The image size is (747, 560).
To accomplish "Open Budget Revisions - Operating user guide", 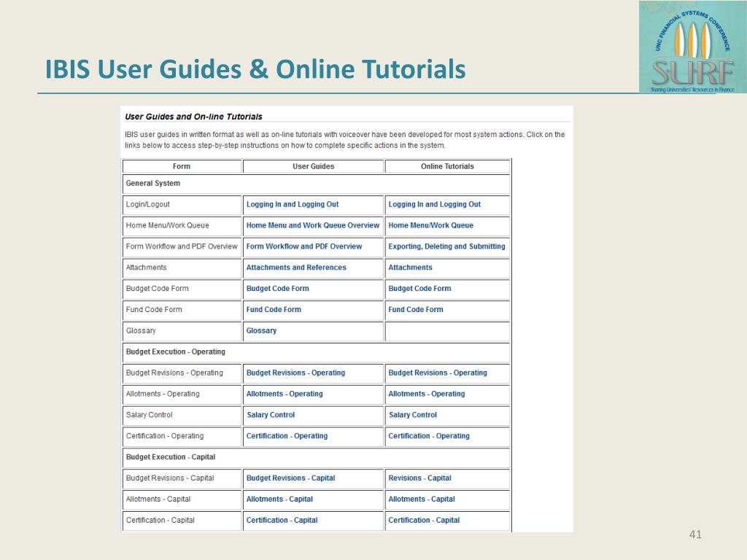I will click(x=295, y=373).
